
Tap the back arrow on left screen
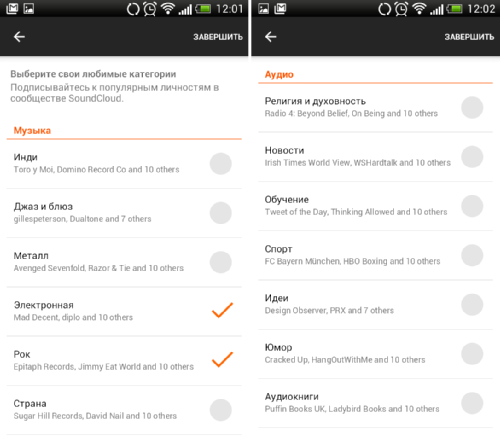(19, 37)
